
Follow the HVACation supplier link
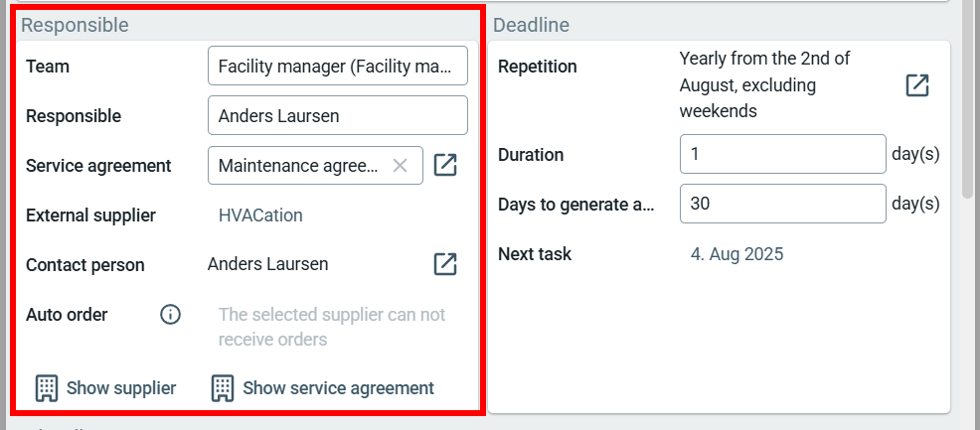coord(260,215)
